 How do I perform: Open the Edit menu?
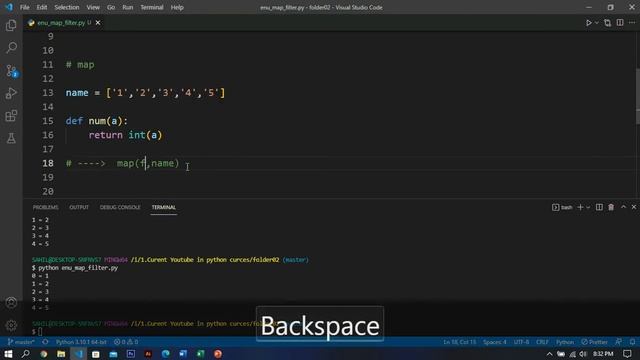(x=42, y=7)
